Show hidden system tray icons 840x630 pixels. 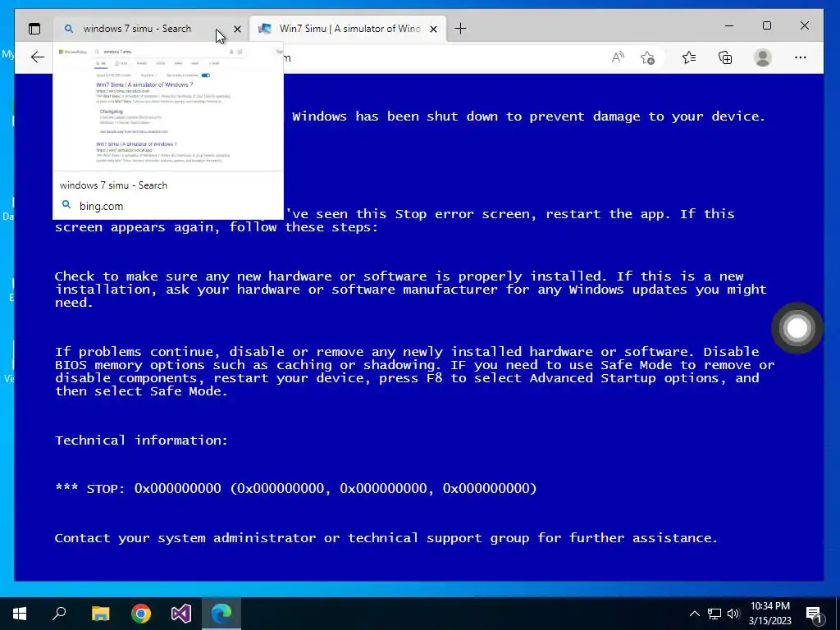click(694, 614)
